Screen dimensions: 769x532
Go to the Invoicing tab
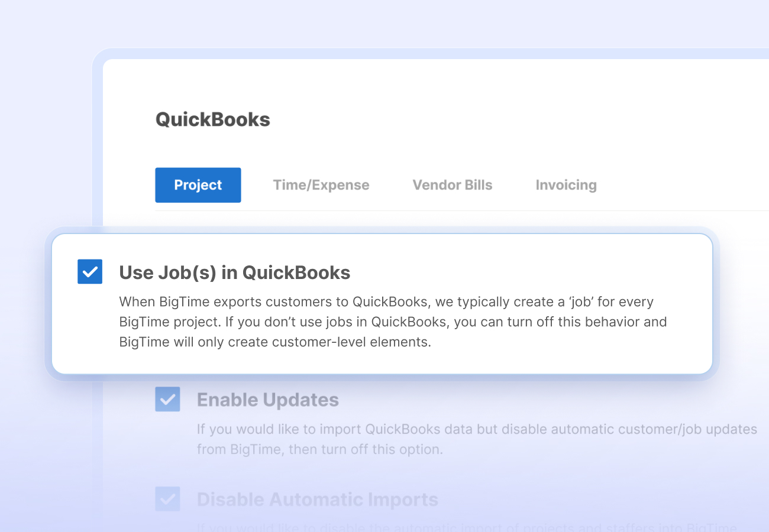pyautogui.click(x=566, y=185)
